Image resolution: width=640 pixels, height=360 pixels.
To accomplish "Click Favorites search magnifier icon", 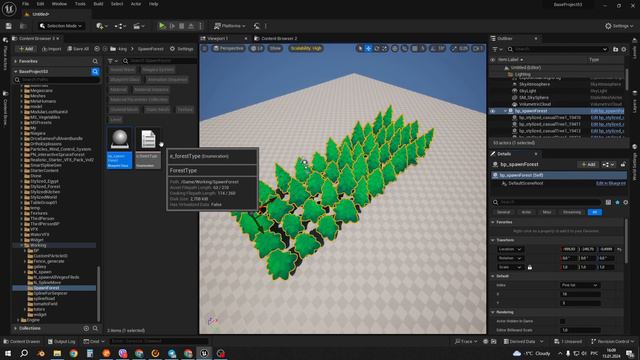I will pos(95,61).
